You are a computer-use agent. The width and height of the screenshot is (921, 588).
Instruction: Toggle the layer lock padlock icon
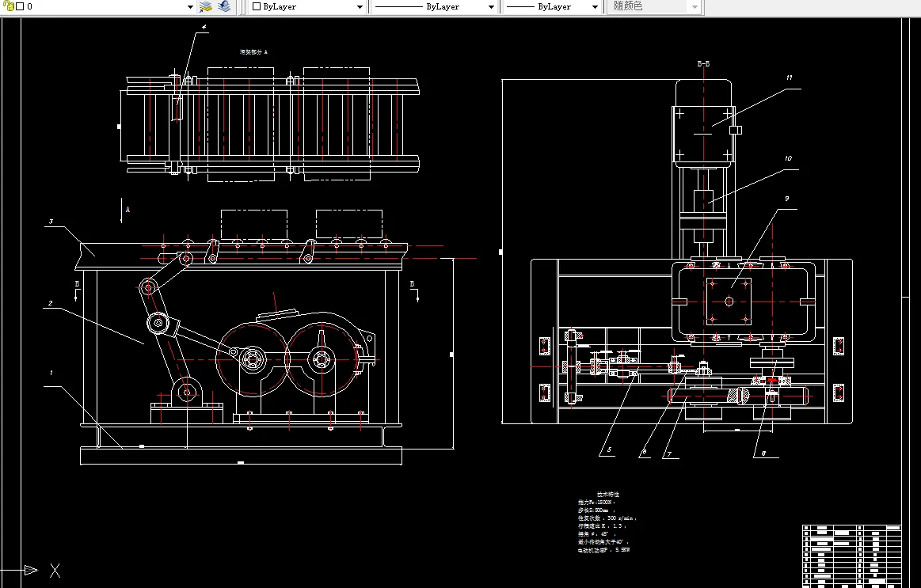click(x=9, y=6)
